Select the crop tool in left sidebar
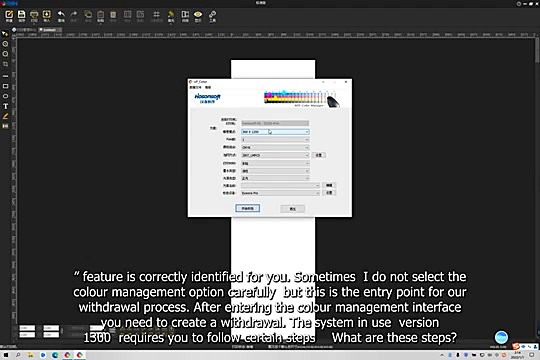The image size is (540, 360). point(5,64)
